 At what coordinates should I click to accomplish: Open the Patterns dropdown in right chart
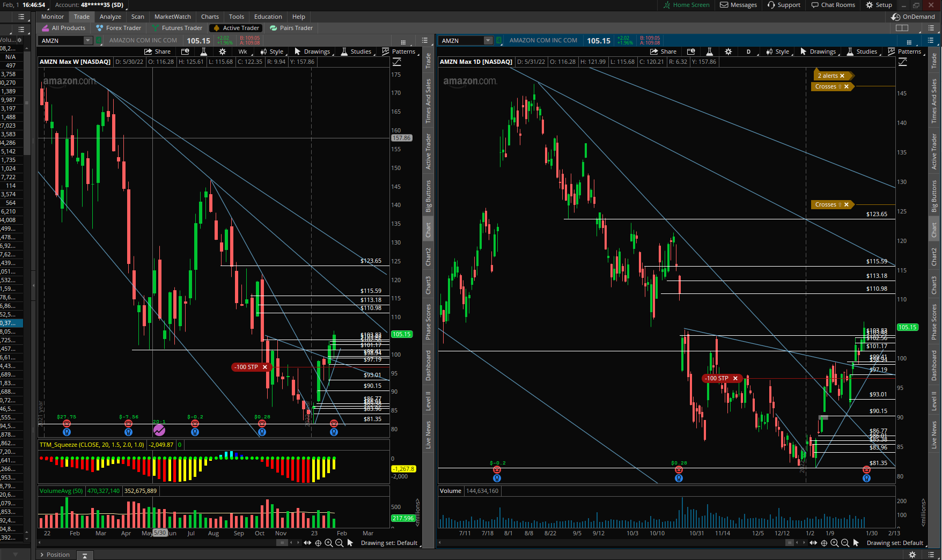(x=906, y=51)
